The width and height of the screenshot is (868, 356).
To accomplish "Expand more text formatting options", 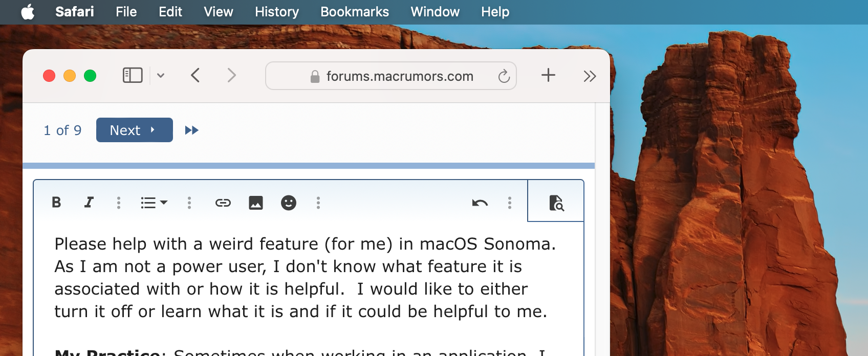I will point(119,203).
